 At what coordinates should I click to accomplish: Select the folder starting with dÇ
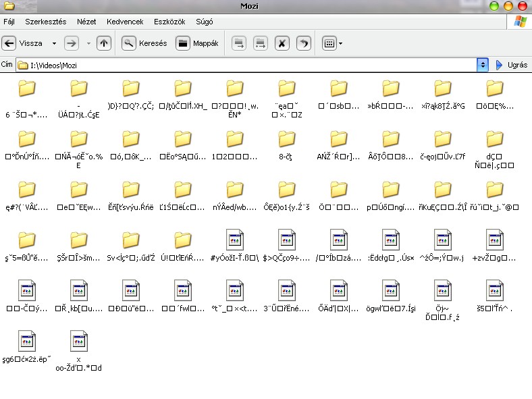494,150
